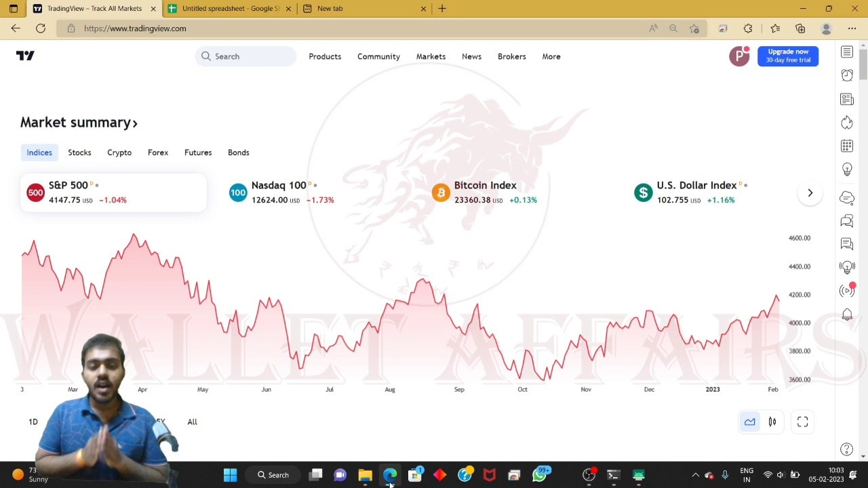Open the News menu

[471, 56]
